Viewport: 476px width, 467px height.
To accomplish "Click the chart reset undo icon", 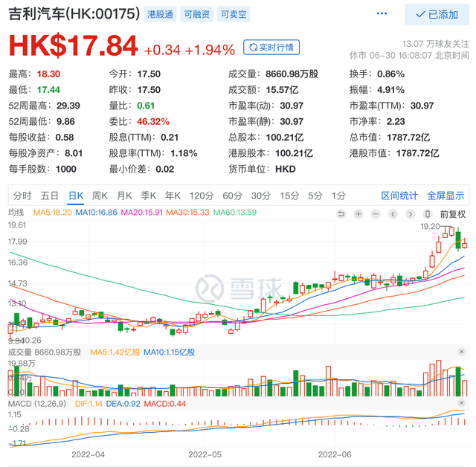I will click(341, 214).
